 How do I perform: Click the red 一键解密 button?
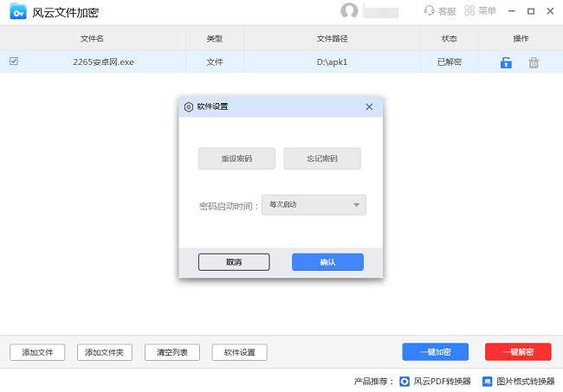[518, 352]
